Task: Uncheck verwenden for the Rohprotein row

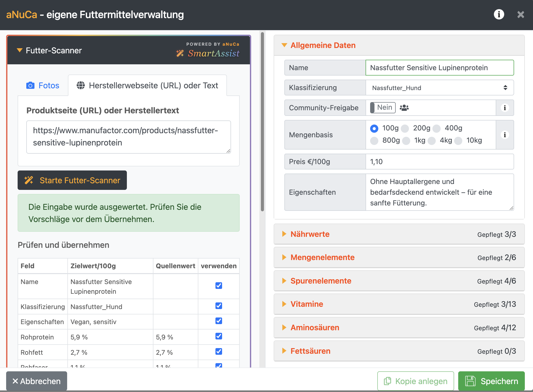Action: (219, 336)
